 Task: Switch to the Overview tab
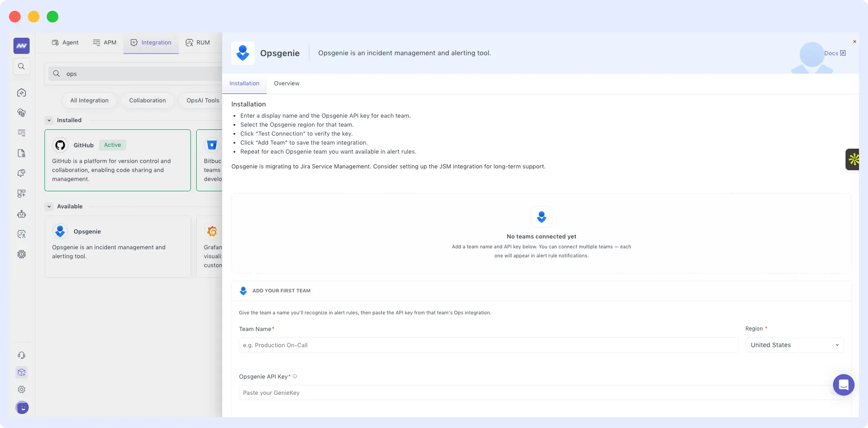coord(286,84)
